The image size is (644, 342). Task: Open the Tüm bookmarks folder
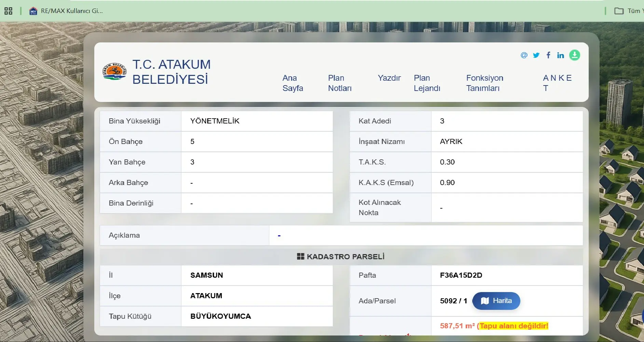coord(629,11)
